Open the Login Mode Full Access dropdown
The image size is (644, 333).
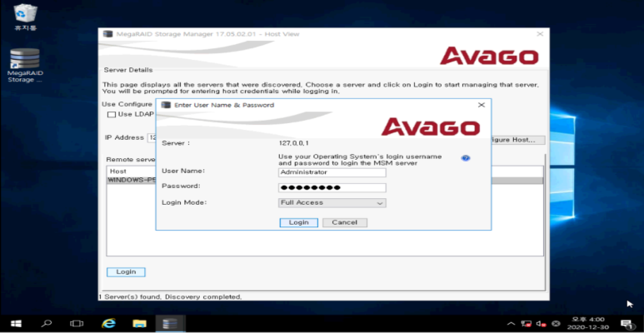coord(332,203)
